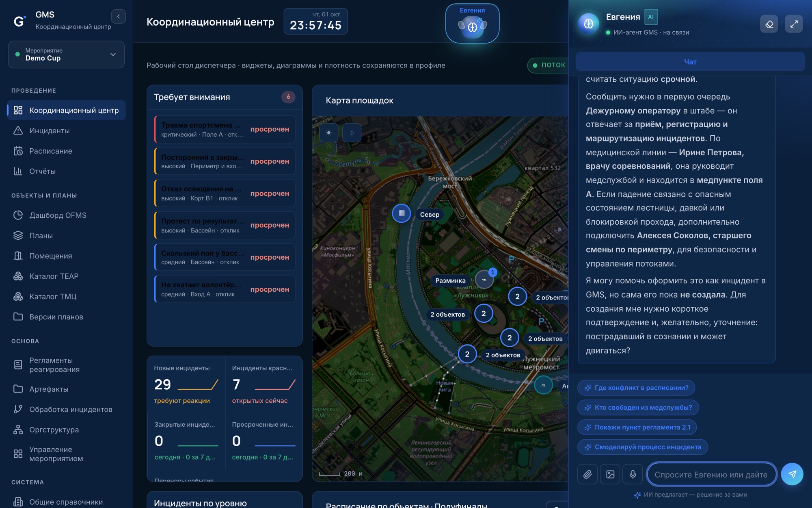Expand the Евгения chat panel
Screen dimensions: 812x508
click(x=794, y=24)
